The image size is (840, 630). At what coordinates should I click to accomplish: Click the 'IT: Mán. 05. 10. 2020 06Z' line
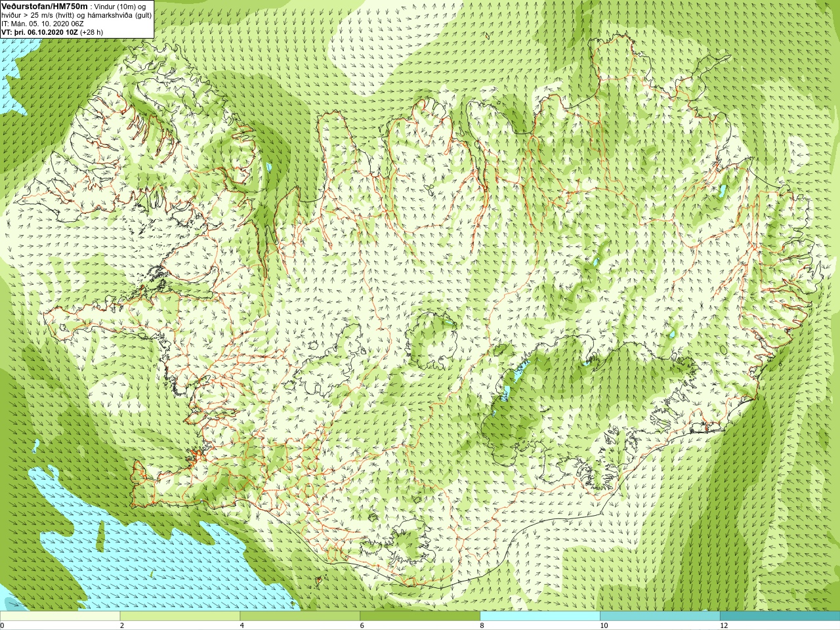tap(43, 24)
